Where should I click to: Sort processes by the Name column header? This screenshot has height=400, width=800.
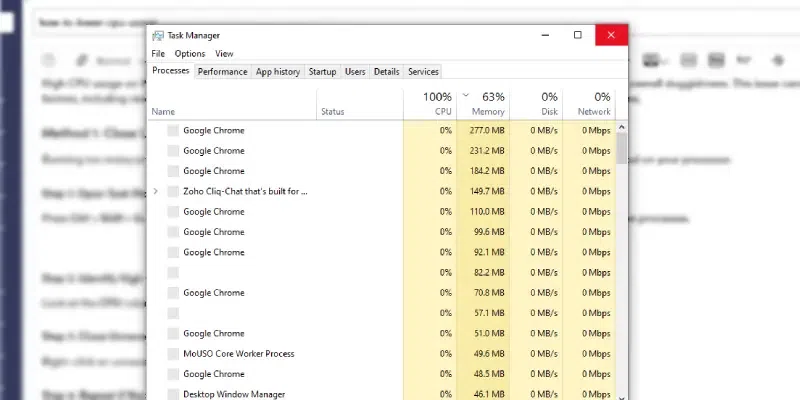point(232,105)
